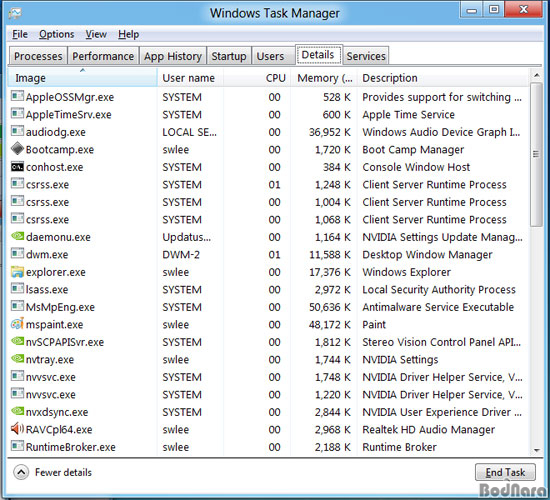Click the vertical scrollbar thumb
This screenshot has width=550, height=500.
click(536, 154)
